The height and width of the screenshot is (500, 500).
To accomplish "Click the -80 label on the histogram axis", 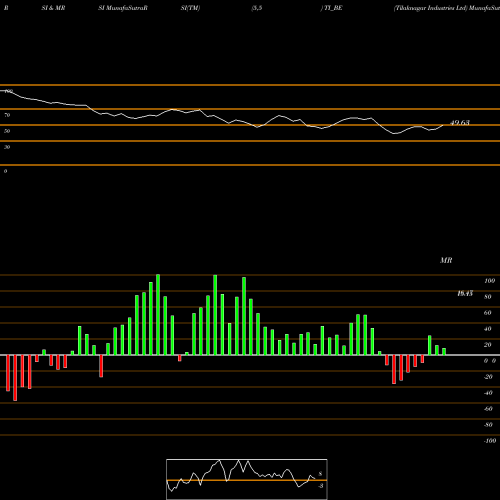I will coord(488,425).
